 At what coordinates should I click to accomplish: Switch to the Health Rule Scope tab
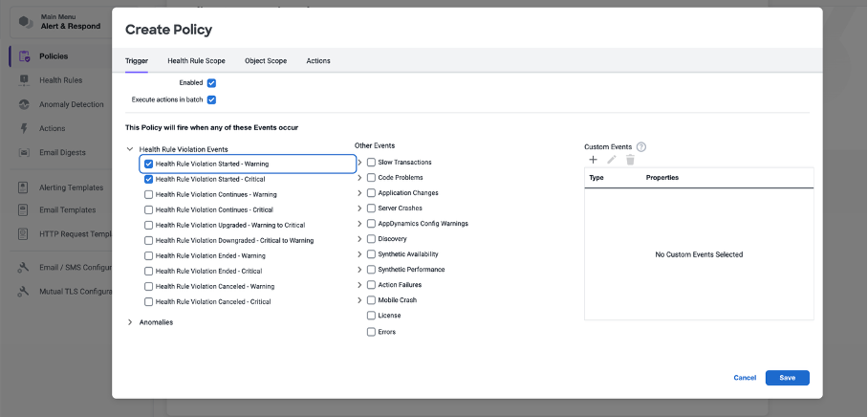click(x=196, y=61)
